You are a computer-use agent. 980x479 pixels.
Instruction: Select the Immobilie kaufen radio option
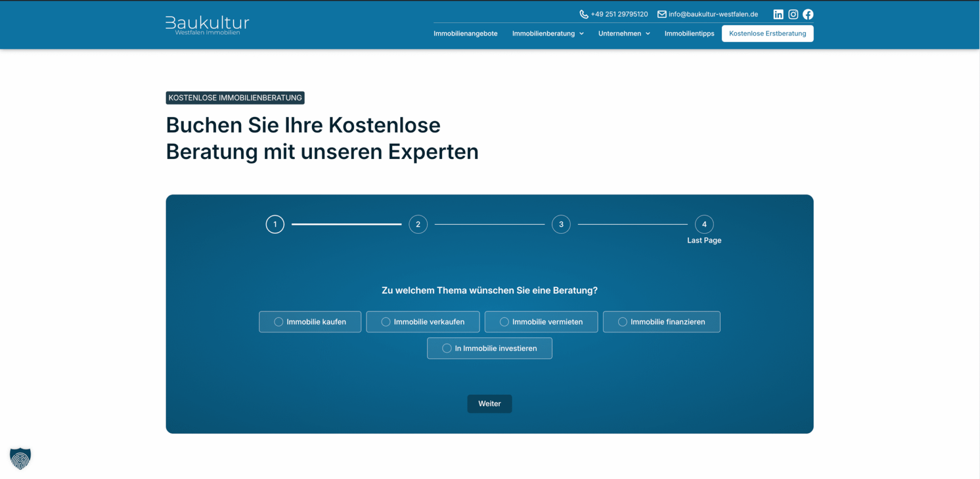278,322
